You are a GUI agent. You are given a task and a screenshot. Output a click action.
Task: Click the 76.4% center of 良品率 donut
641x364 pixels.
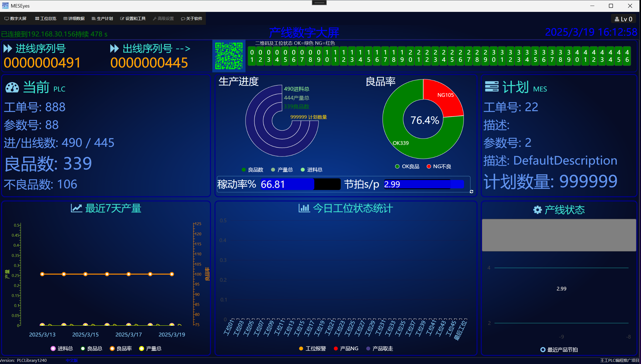pos(425,120)
